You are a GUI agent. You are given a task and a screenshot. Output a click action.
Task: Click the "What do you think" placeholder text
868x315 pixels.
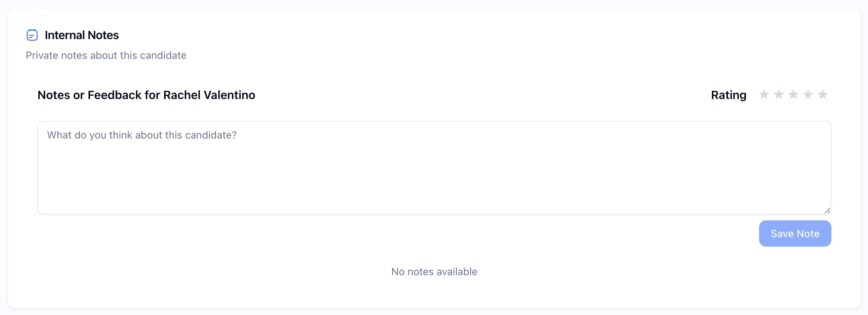pyautogui.click(x=142, y=135)
